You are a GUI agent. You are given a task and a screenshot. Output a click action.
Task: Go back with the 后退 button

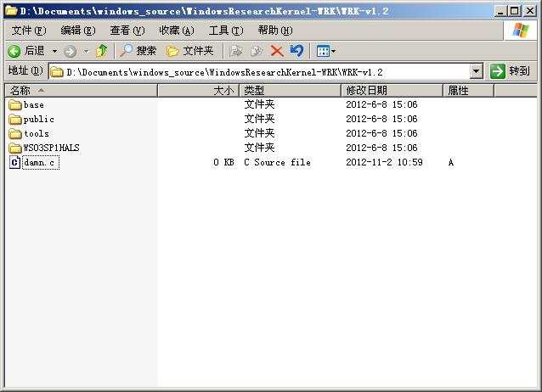[x=26, y=51]
